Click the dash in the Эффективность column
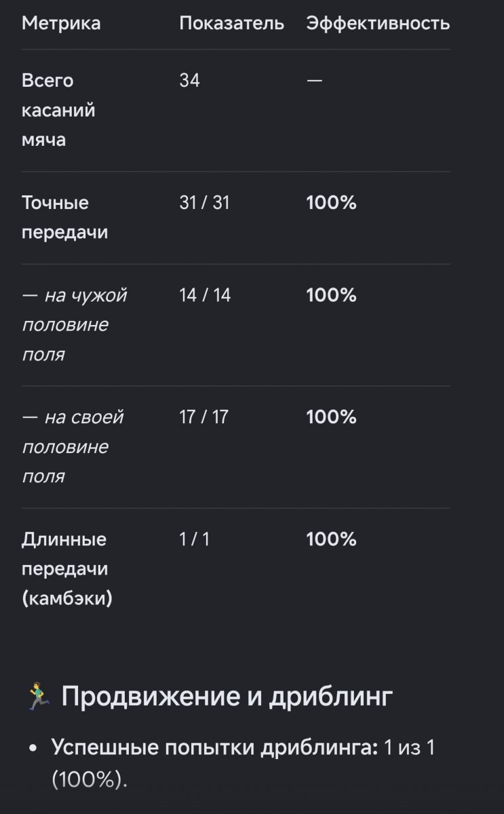The width and height of the screenshot is (504, 814). coord(314,81)
